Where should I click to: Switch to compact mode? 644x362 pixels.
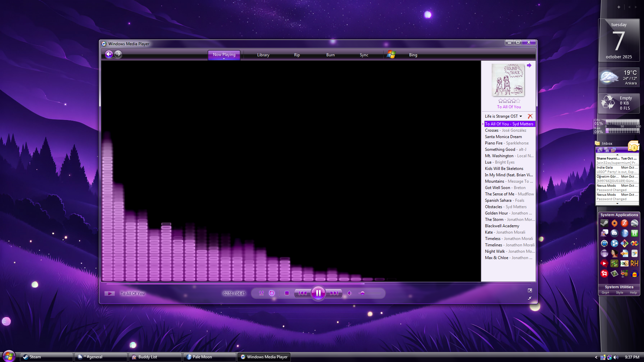click(530, 298)
